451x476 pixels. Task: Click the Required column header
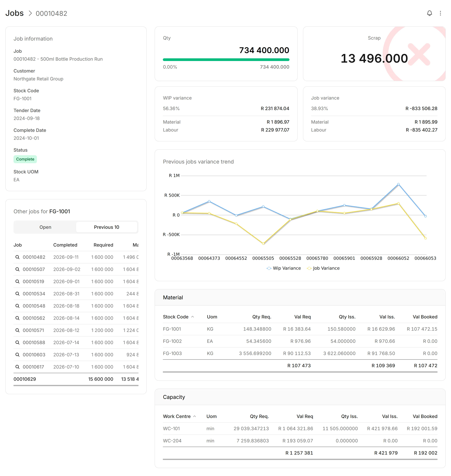coord(103,245)
